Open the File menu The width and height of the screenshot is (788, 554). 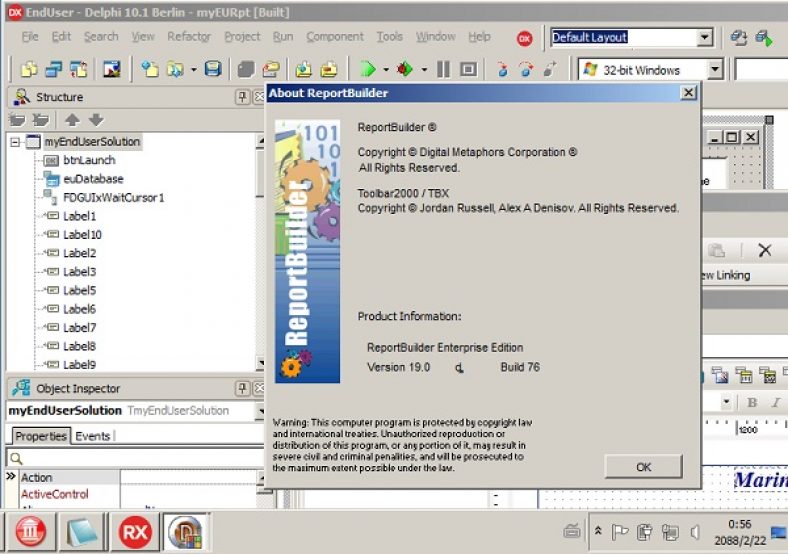[30, 37]
